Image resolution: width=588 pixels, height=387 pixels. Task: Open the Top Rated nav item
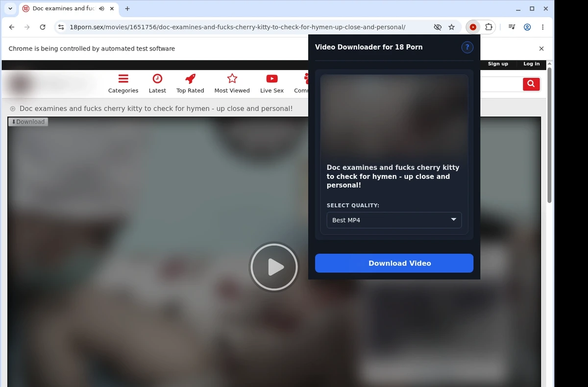(x=190, y=83)
